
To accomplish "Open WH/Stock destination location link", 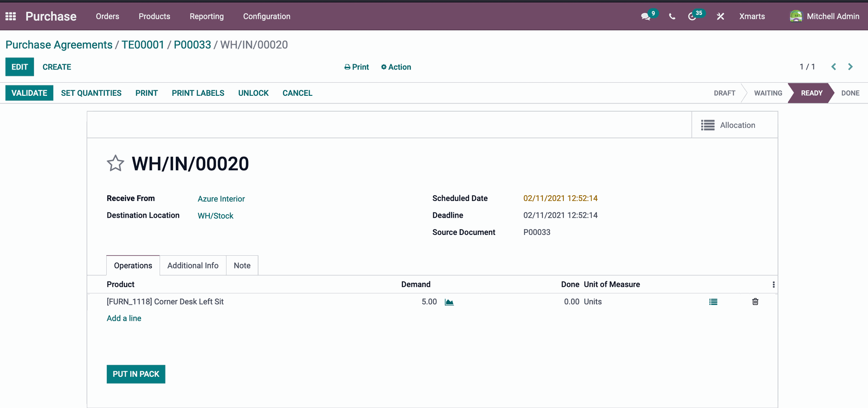I will coord(216,216).
